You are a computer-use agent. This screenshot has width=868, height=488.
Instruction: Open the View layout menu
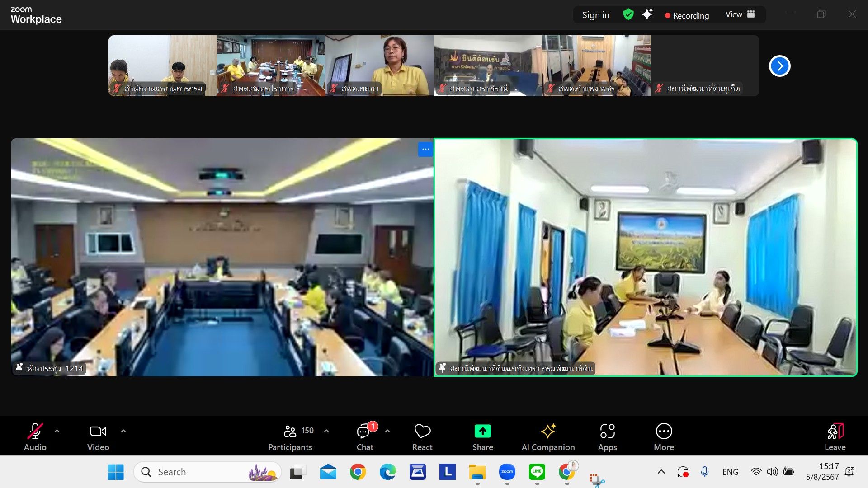[x=740, y=14]
